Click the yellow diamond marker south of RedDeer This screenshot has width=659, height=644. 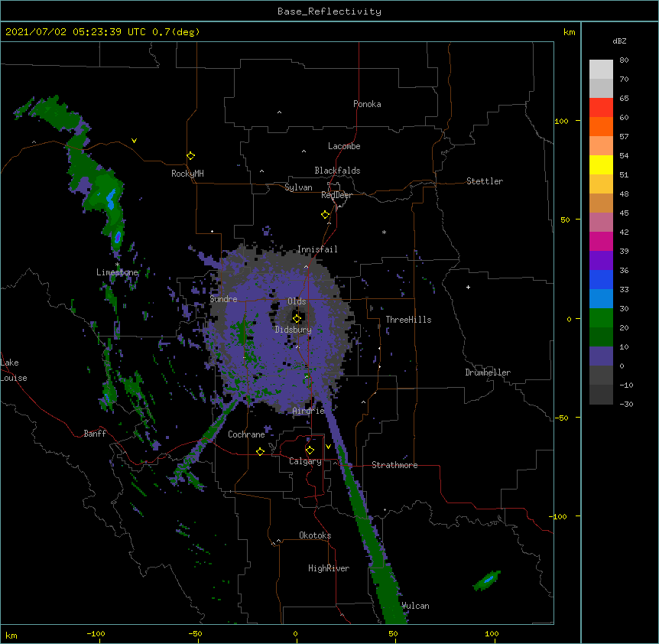[325, 215]
